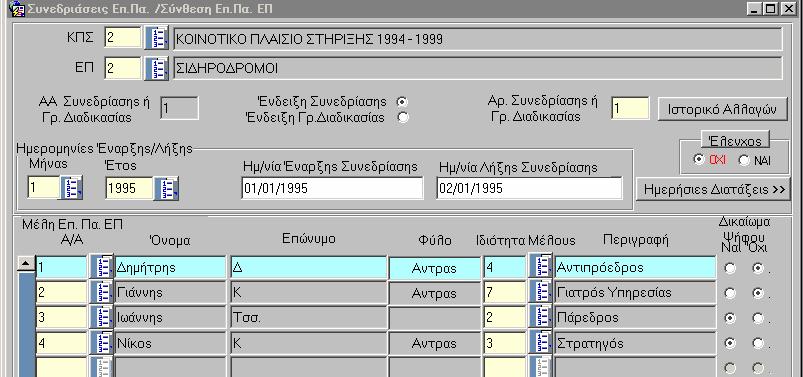Click the Α/Α field with value 1
Screen dimensions: 803x377
pyautogui.click(x=61, y=267)
